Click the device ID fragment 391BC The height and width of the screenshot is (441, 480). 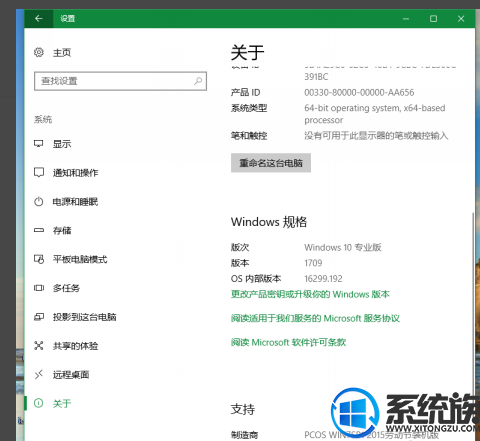click(x=316, y=77)
